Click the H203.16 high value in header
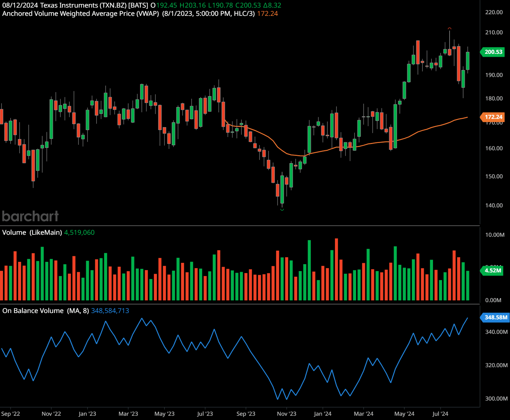Screen dimensions: 510x420 point(193,5)
